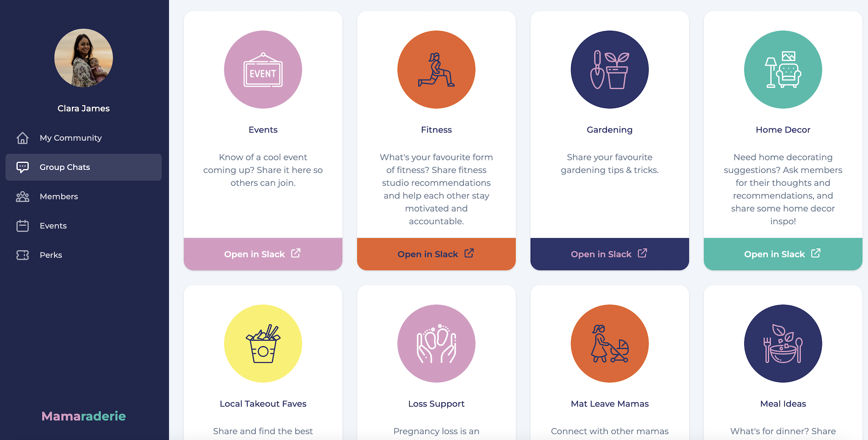Click the Perks ticket icon
This screenshot has width=868, height=440.
23,255
